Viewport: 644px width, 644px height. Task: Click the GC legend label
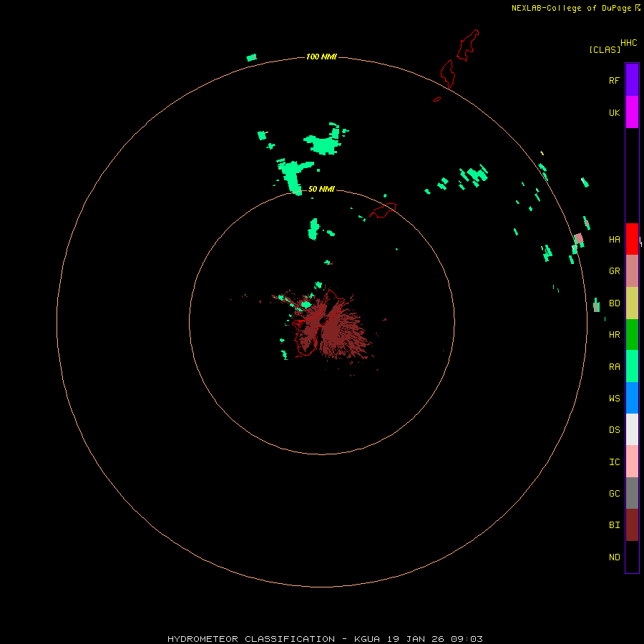[614, 494]
